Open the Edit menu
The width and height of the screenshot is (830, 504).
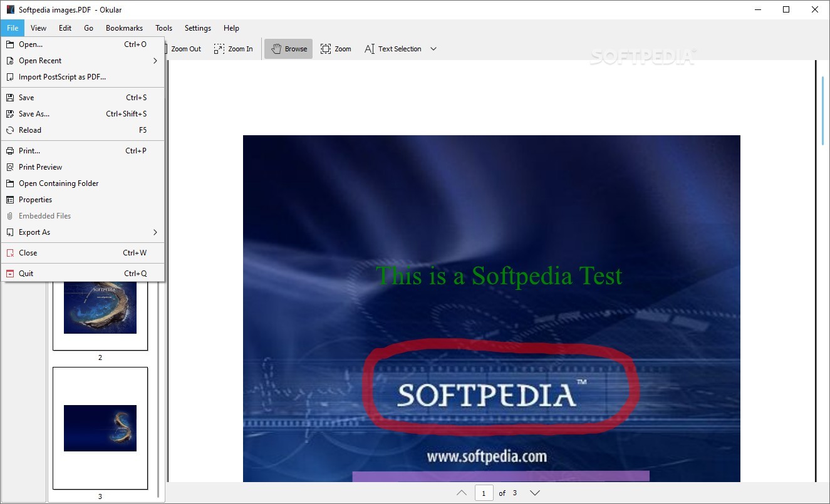point(65,28)
